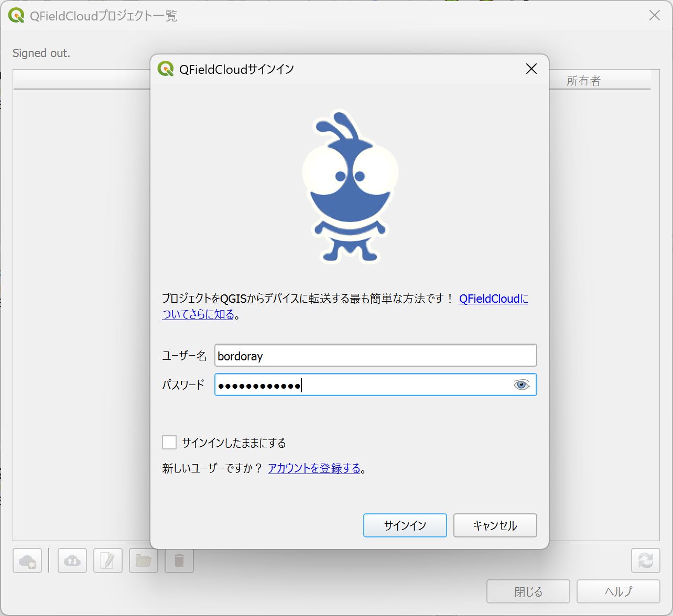Click the Cancel (キャンセル) button
The height and width of the screenshot is (616, 673).
[495, 525]
